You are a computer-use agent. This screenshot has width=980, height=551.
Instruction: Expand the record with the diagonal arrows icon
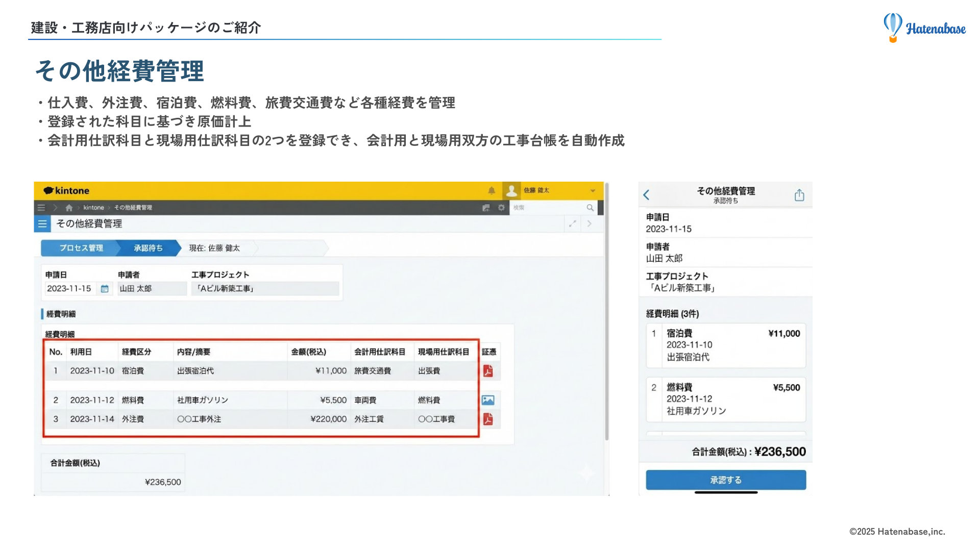pyautogui.click(x=573, y=223)
